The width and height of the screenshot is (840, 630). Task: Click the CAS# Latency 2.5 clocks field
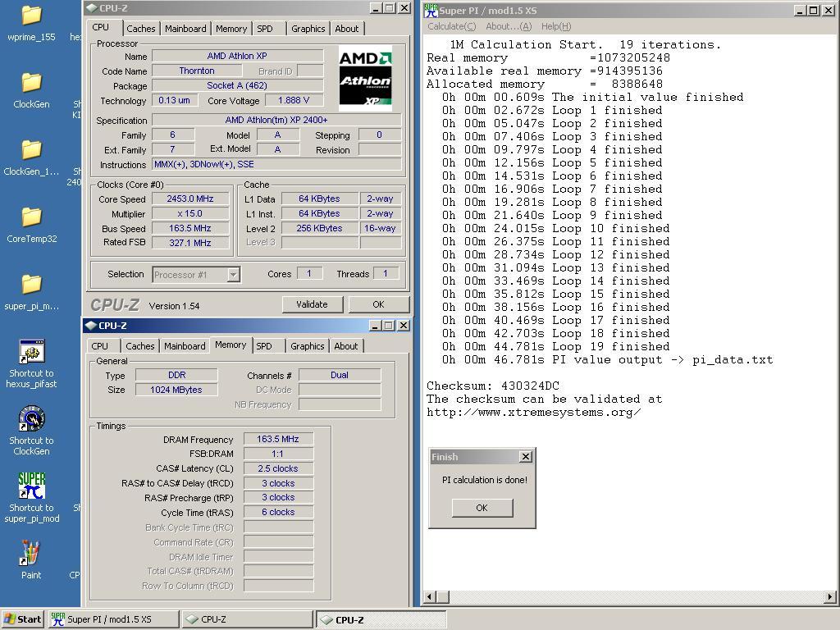tap(278, 468)
